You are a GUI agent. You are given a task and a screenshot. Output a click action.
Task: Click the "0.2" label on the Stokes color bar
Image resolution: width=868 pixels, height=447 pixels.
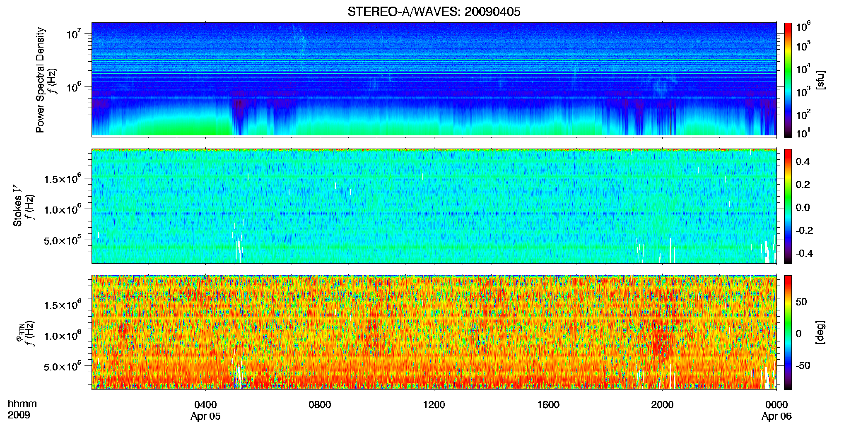coord(803,184)
